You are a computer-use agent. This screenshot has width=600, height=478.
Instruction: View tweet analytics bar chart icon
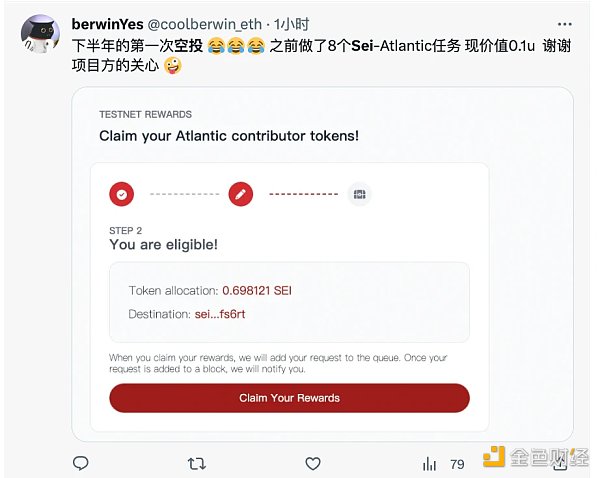pos(429,464)
